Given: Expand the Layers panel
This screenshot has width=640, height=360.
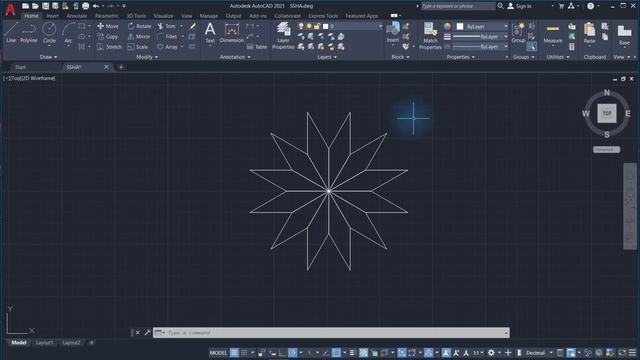Looking at the screenshot, I should (327, 57).
